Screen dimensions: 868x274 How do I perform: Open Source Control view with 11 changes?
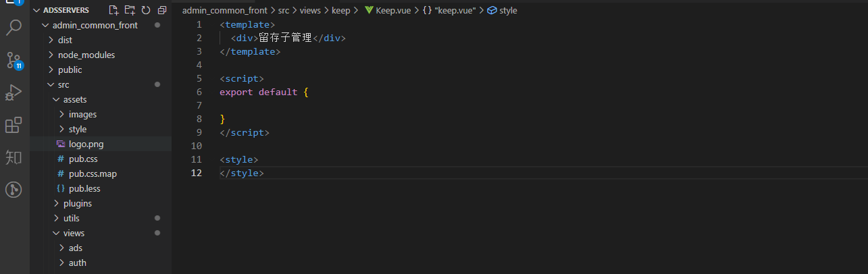14,61
